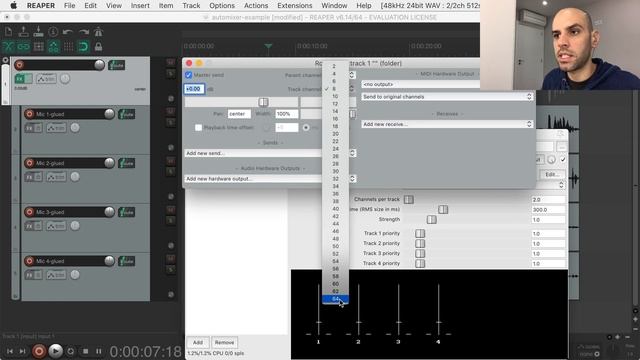Open route button on Mic 2-glued track
640x360 pixels.
(127, 163)
